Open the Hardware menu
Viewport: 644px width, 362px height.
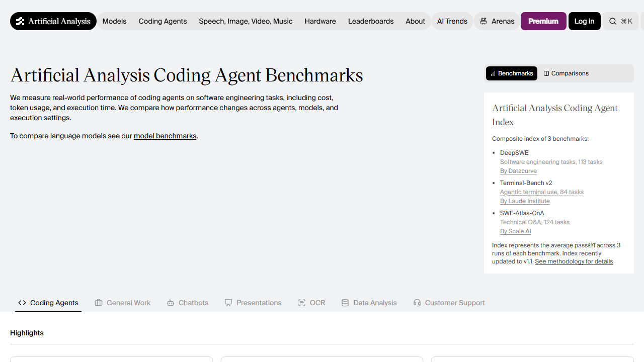coord(320,21)
